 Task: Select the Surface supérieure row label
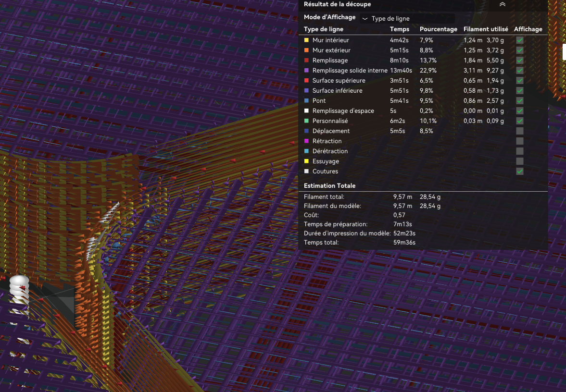pyautogui.click(x=339, y=80)
